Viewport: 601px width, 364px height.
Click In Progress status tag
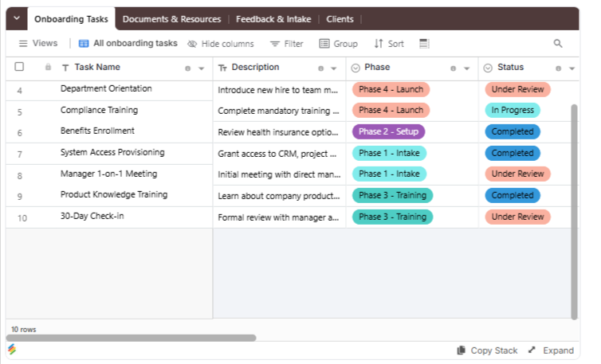click(x=513, y=110)
